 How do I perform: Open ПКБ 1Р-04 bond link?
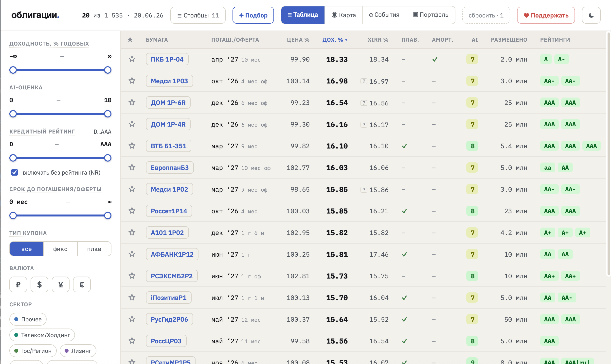tap(167, 59)
